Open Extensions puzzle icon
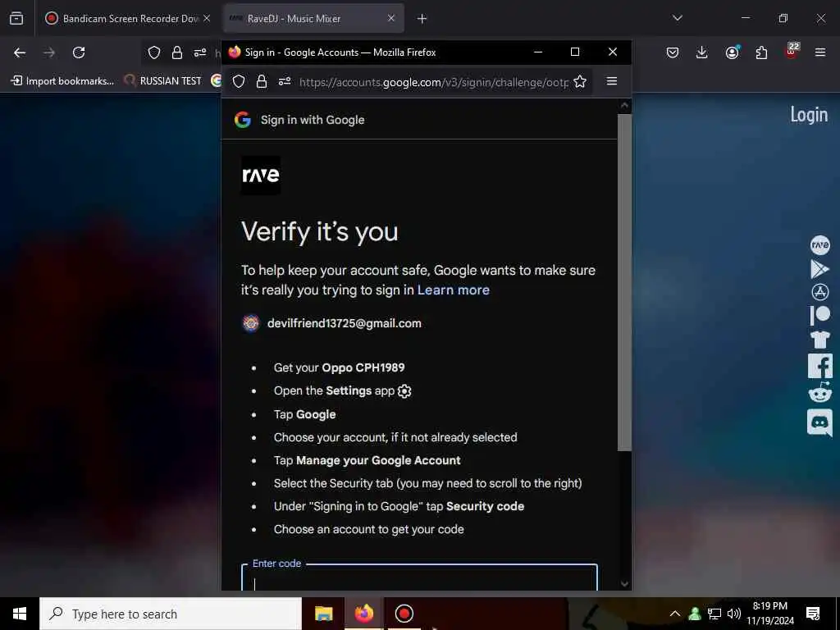 click(761, 52)
